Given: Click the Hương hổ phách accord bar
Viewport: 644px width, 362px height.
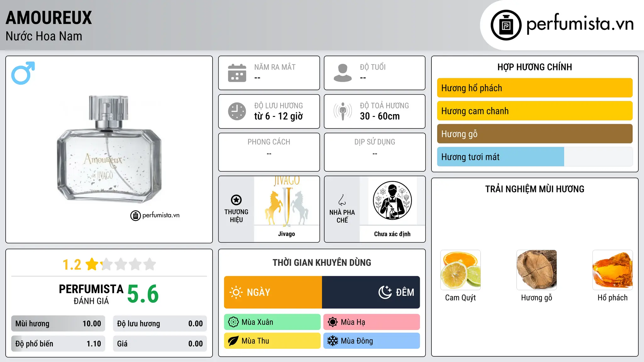Looking at the screenshot, I should (x=535, y=88).
